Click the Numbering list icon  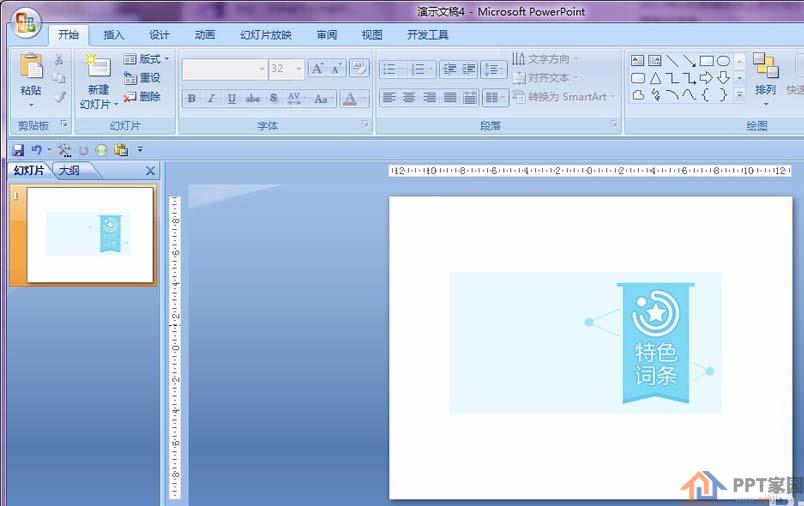point(417,69)
